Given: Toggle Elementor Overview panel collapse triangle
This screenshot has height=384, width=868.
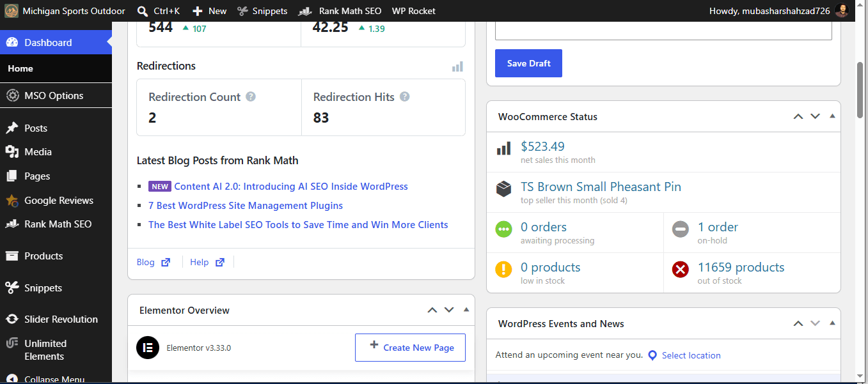Looking at the screenshot, I should [x=466, y=310].
